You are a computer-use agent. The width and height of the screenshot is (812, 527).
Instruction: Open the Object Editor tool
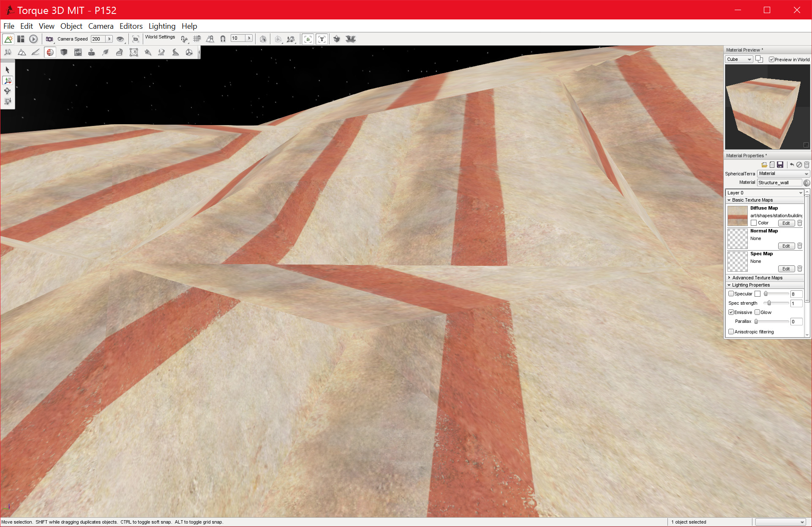coord(8,52)
